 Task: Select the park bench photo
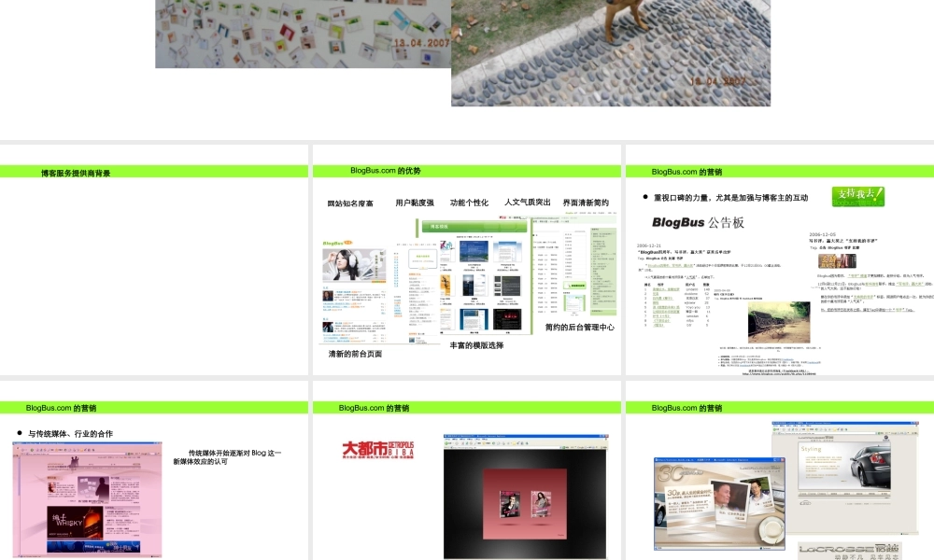tap(779, 323)
